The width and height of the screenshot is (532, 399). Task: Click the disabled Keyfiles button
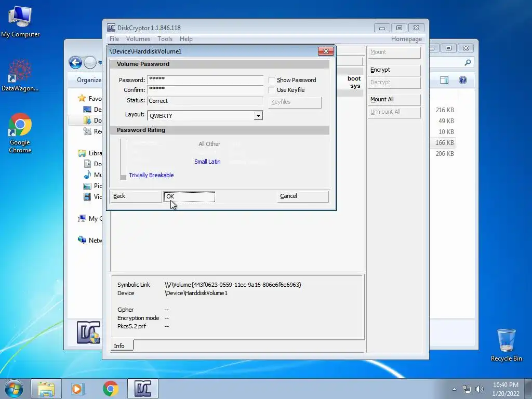(x=295, y=102)
